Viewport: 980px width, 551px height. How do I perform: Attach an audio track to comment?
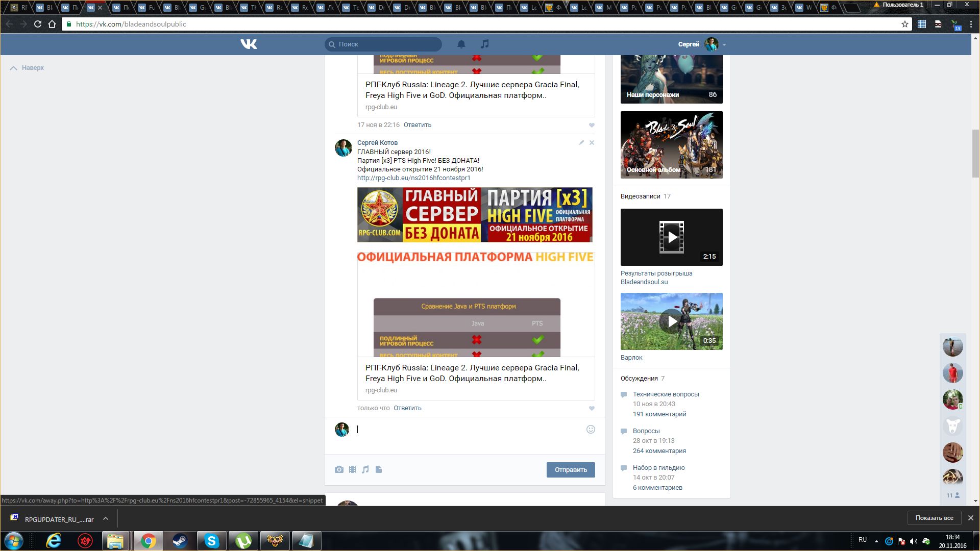pos(365,470)
